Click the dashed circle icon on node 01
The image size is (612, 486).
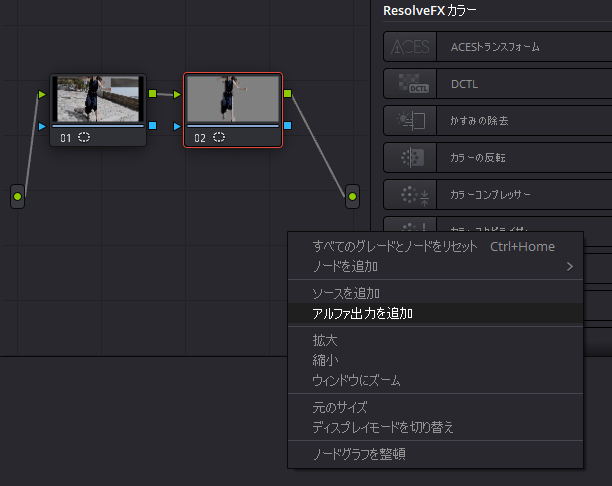84,137
